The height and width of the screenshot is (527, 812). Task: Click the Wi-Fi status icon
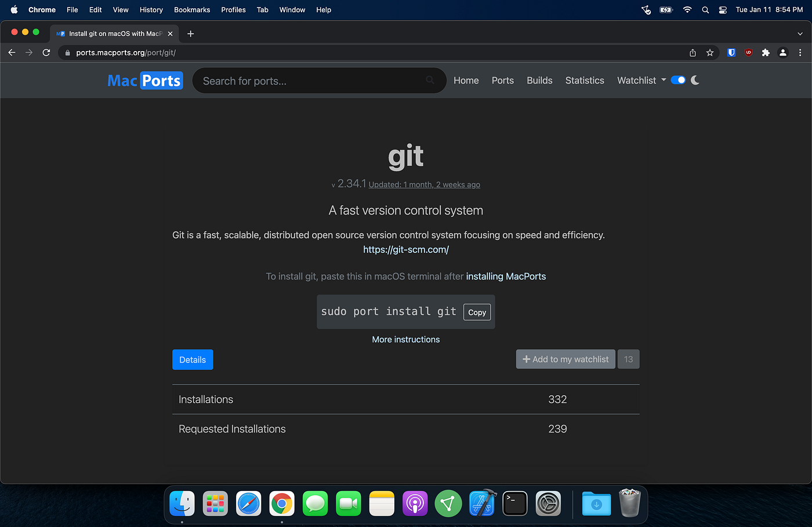click(x=687, y=9)
